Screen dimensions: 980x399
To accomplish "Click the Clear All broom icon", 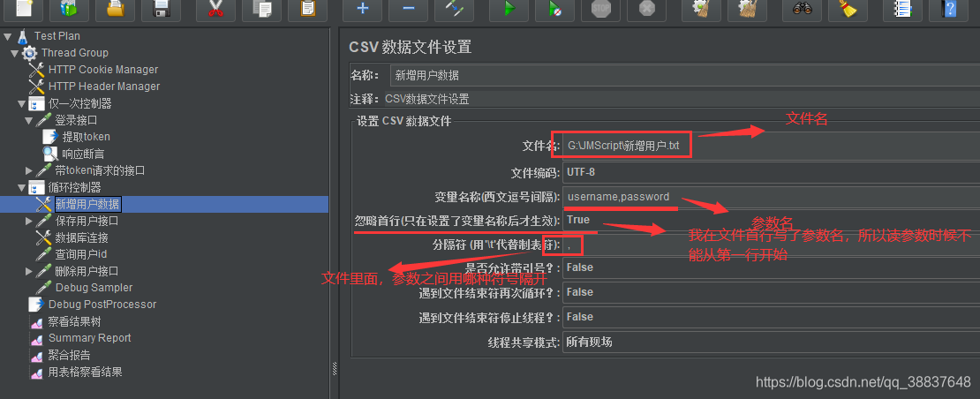I will pyautogui.click(x=747, y=9).
